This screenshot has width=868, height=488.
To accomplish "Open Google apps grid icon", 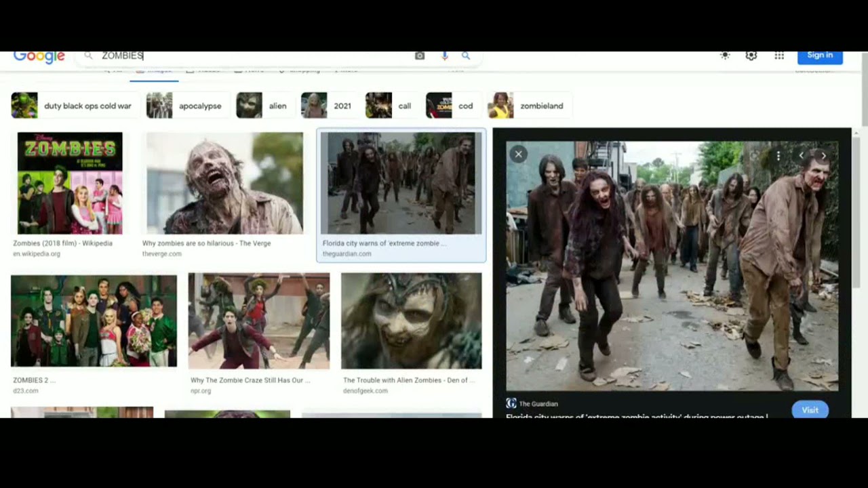I will (x=779, y=56).
